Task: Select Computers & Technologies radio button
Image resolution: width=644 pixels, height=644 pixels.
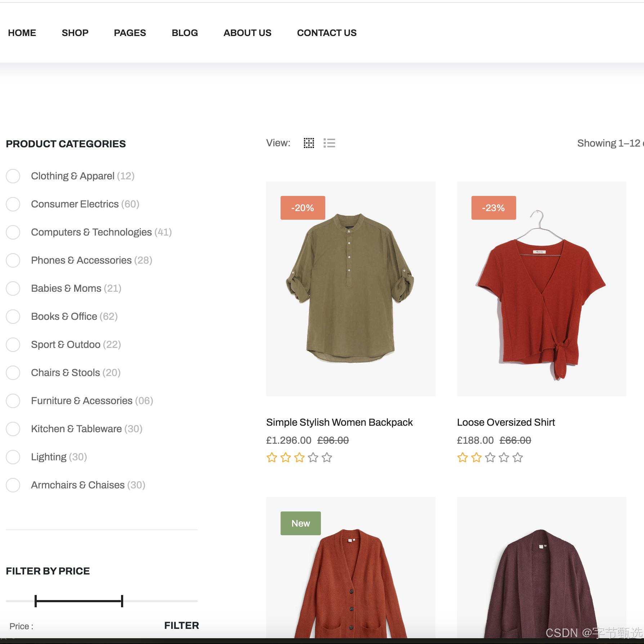Action: click(x=13, y=232)
